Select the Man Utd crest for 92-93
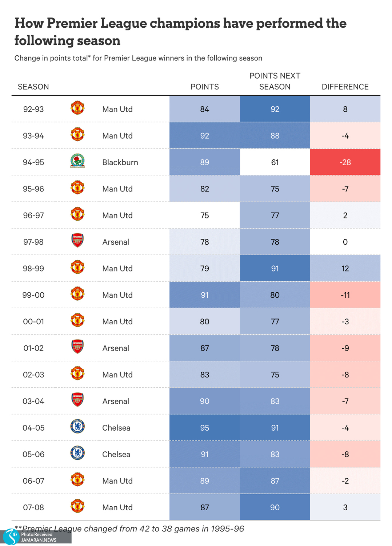The height and width of the screenshot is (546, 392). click(x=77, y=108)
